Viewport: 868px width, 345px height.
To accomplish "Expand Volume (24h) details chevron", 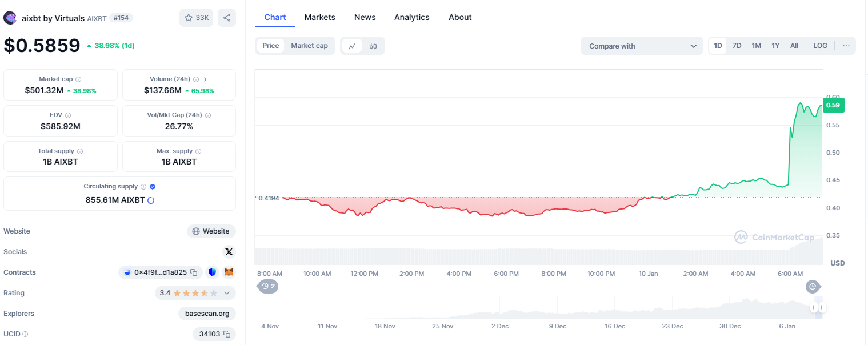I will coord(205,79).
